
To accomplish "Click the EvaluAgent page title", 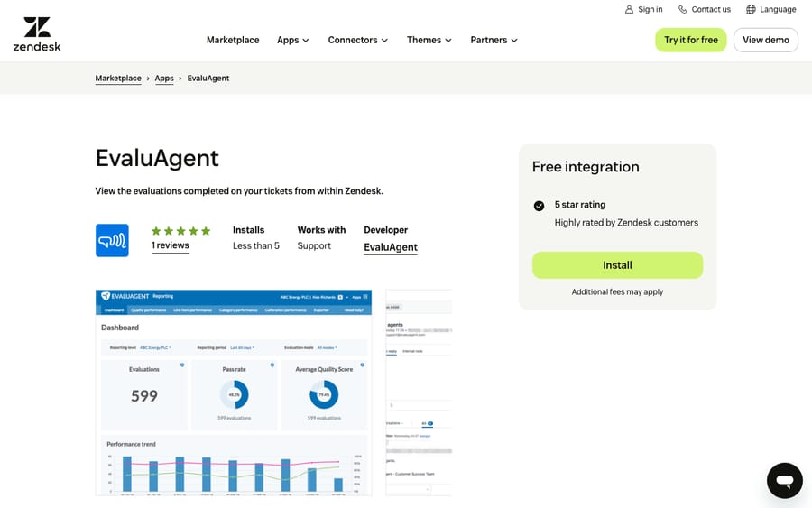I will (x=157, y=158).
